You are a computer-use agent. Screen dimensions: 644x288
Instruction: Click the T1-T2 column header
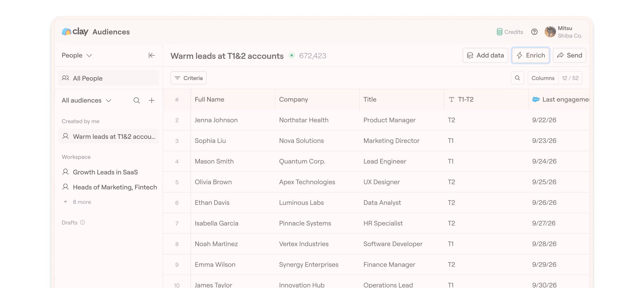click(x=486, y=100)
